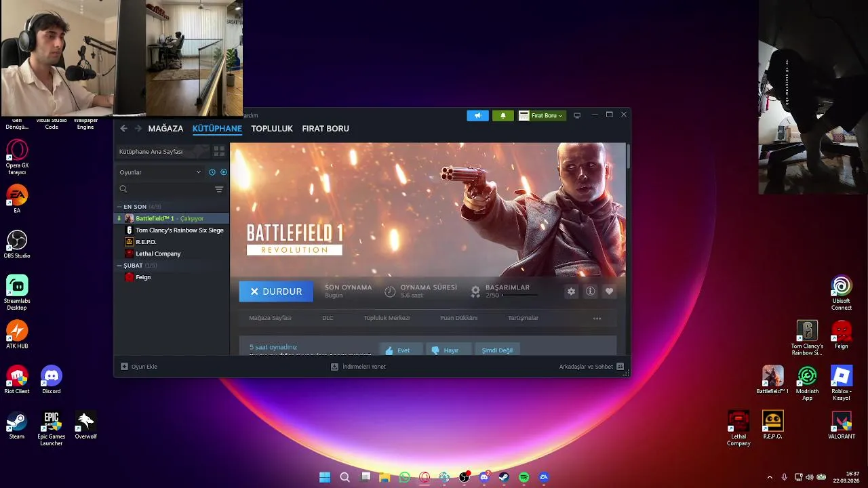Open the TOPLULUK tab
Image resolution: width=868 pixels, height=488 pixels.
coord(272,128)
